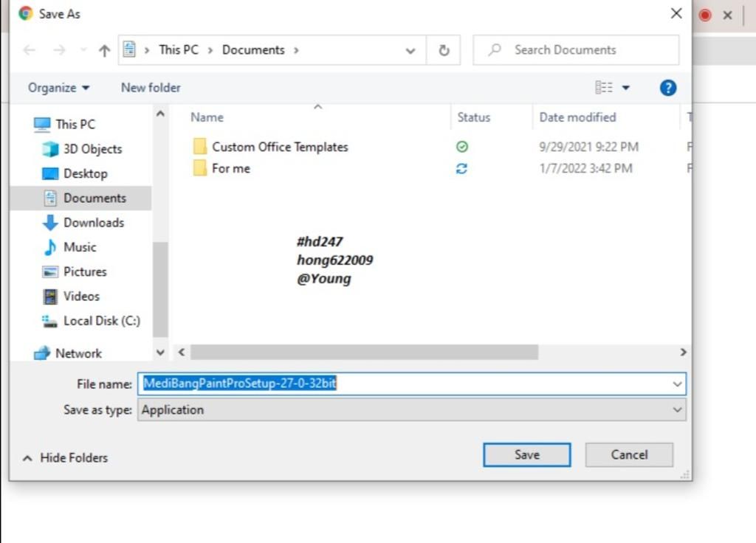Screen dimensions: 756x543
Task: Click the Forward navigation arrow
Action: click(59, 50)
